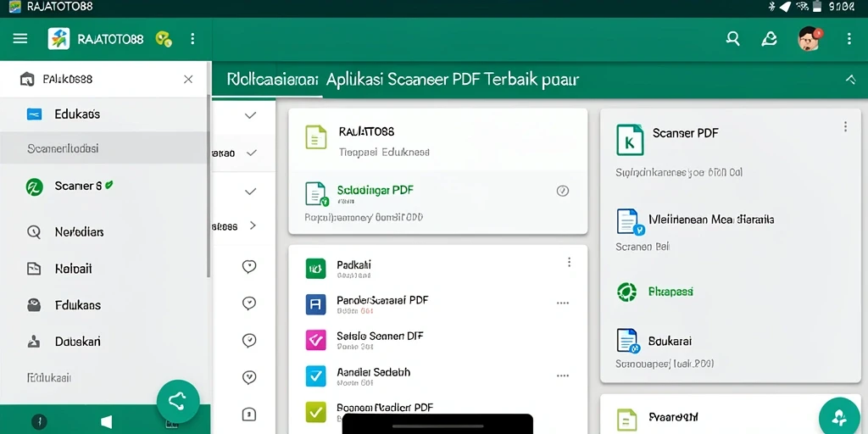
Task: Click the blue Pander Scanarai PDF icon
Action: click(316, 304)
